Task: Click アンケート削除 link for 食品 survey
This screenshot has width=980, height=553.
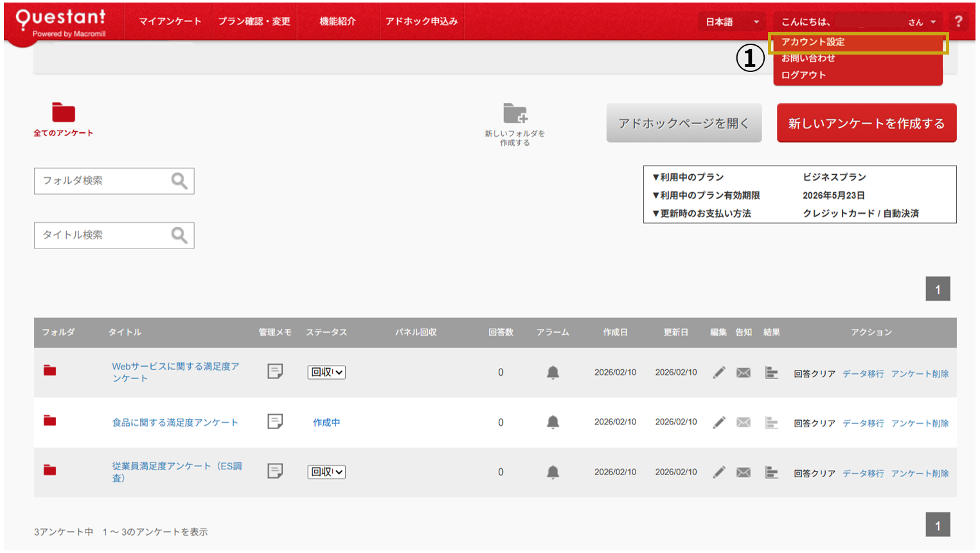Action: point(920,423)
